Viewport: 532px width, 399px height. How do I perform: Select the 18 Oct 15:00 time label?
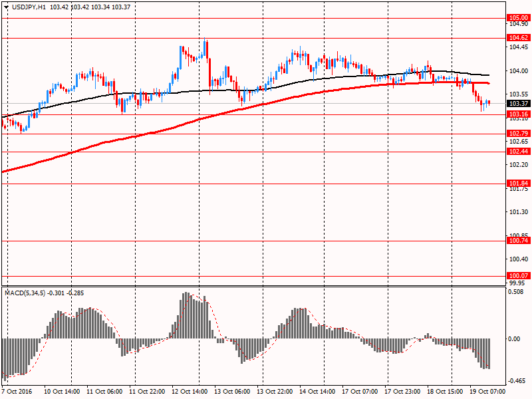coord(445,391)
